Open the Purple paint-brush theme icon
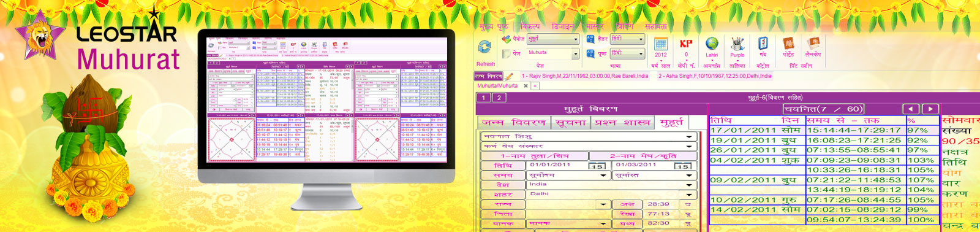 click(737, 44)
